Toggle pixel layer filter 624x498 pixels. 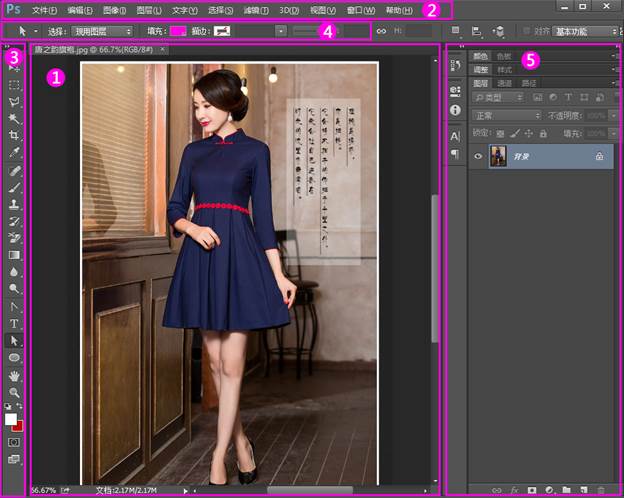pyautogui.click(x=538, y=97)
